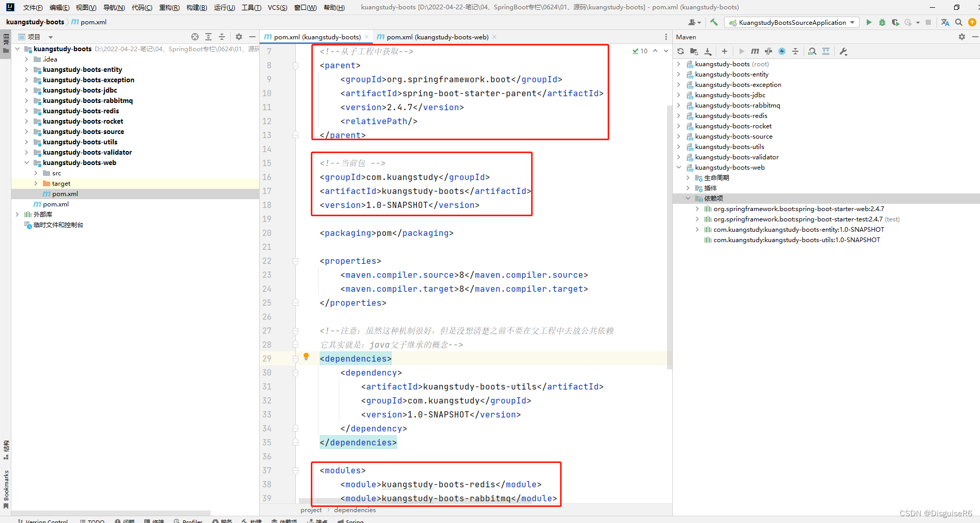The height and width of the screenshot is (523, 980).
Task: Run KuangstudyBootsSourceApplication
Action: pyautogui.click(x=869, y=22)
